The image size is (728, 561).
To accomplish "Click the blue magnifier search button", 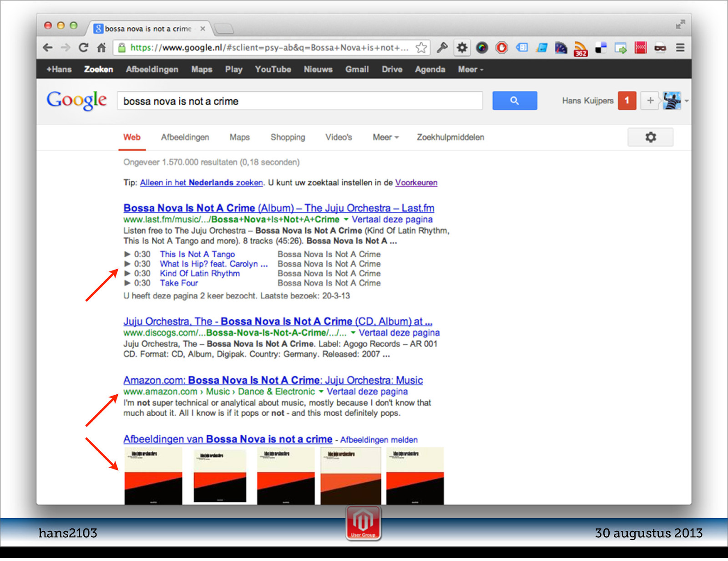I will tap(515, 101).
